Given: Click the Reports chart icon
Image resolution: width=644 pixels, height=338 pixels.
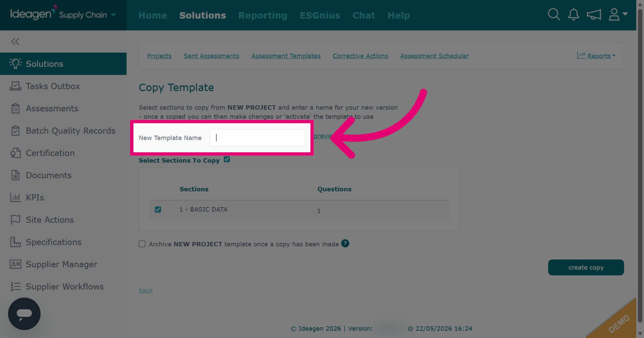Looking at the screenshot, I should (x=581, y=55).
